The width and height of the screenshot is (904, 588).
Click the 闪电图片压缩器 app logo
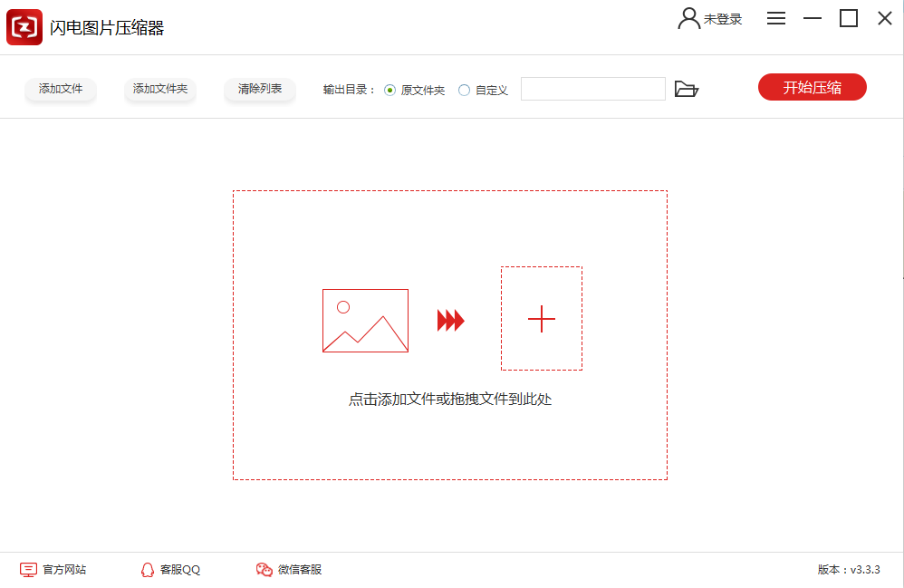pos(24,27)
